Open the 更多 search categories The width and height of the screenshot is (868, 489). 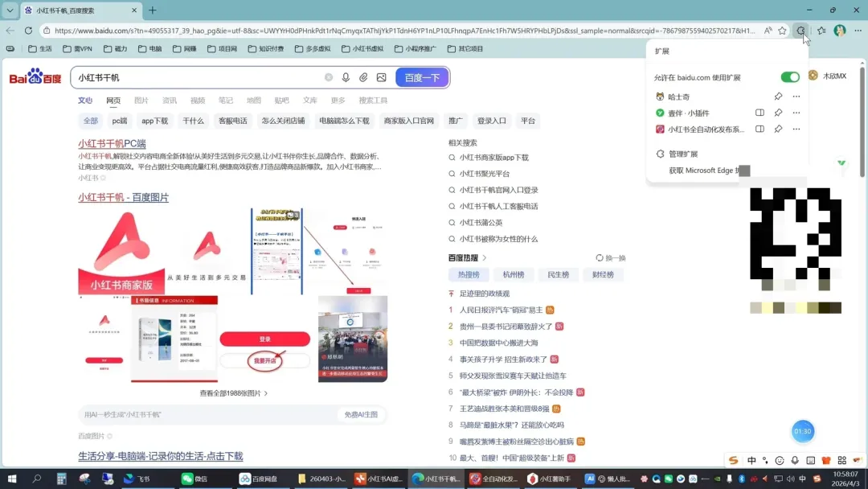coord(338,101)
